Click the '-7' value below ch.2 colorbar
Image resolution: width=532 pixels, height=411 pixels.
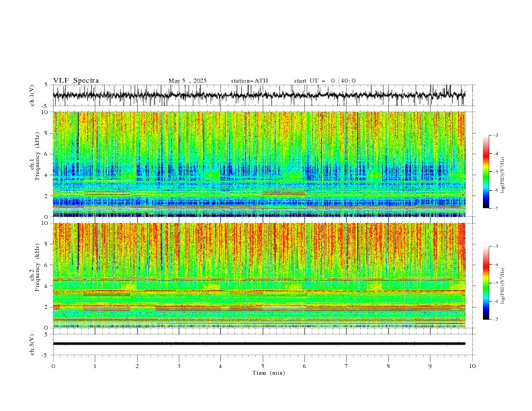pyautogui.click(x=495, y=320)
